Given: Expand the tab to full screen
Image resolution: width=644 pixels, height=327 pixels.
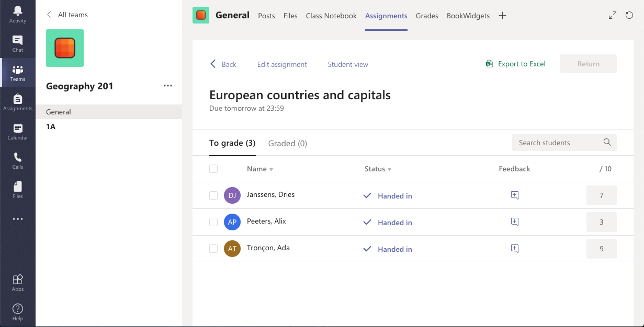Looking at the screenshot, I should click(613, 16).
